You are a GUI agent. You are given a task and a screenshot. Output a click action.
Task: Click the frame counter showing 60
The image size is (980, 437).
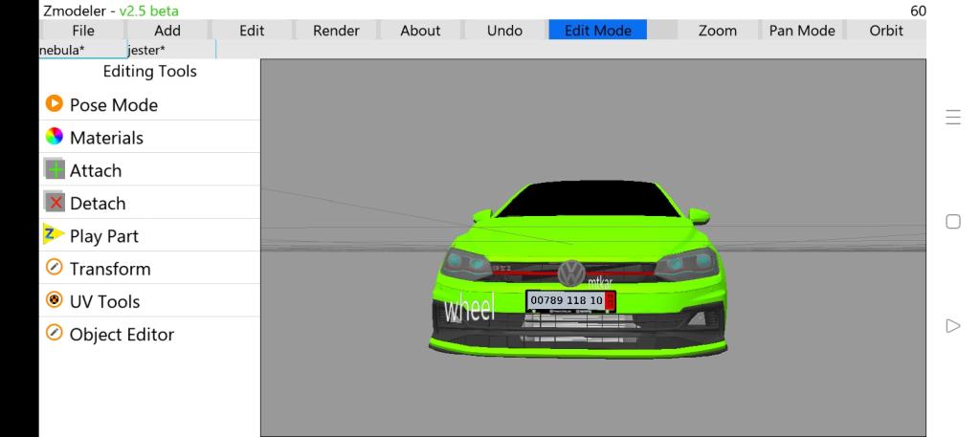918,11
